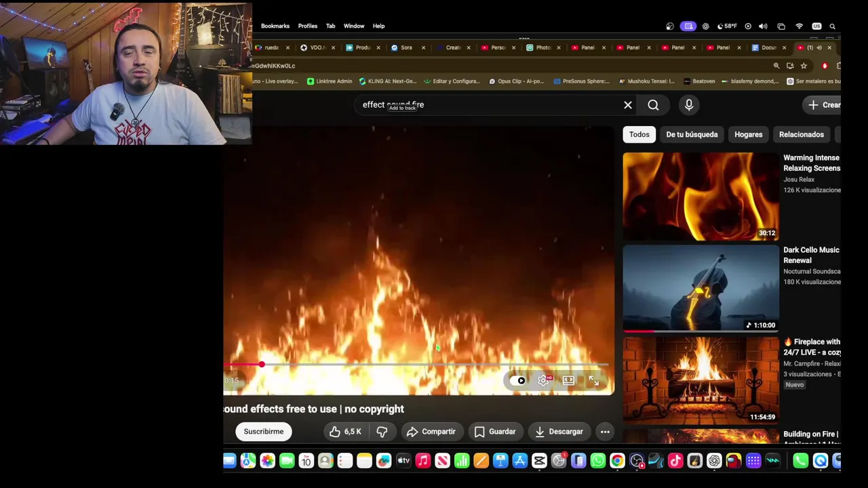
Task: Open the Tab menu in the menu bar
Action: [330, 26]
